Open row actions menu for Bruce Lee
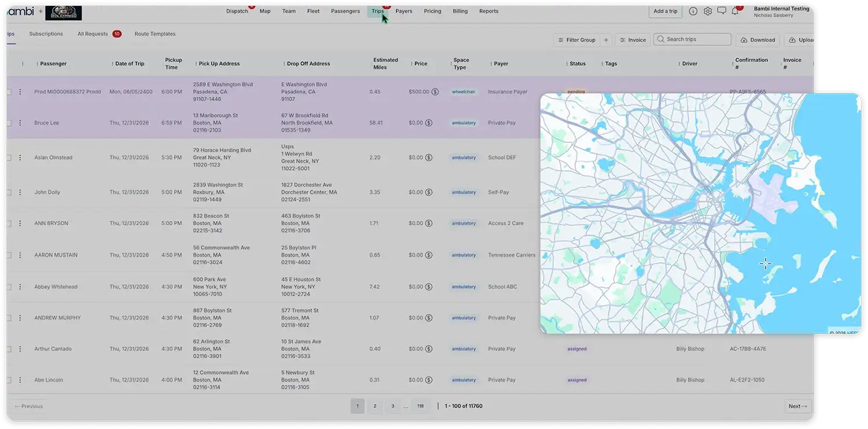This screenshot has width=868, height=429. click(x=20, y=123)
